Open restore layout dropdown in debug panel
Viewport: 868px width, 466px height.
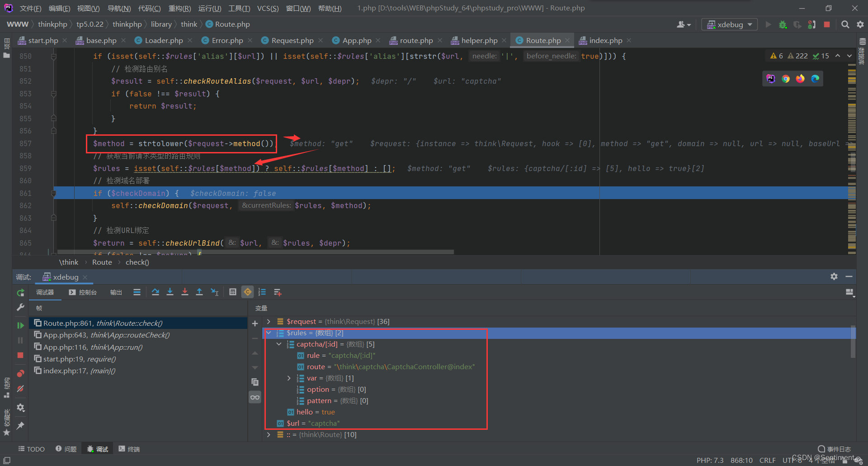point(850,293)
